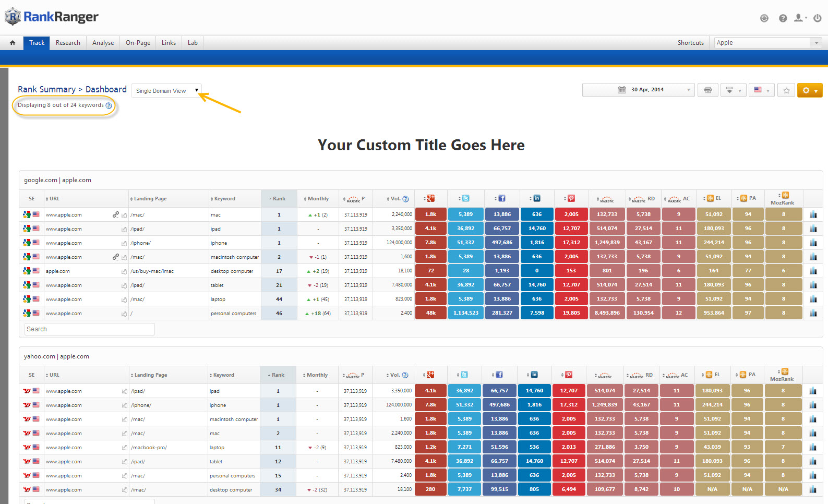Sort Google table by Keyword column

(x=224, y=199)
